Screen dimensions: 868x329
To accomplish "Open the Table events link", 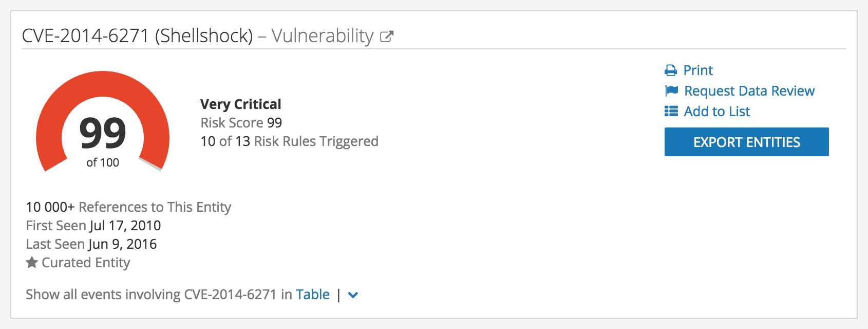I will (x=312, y=295).
